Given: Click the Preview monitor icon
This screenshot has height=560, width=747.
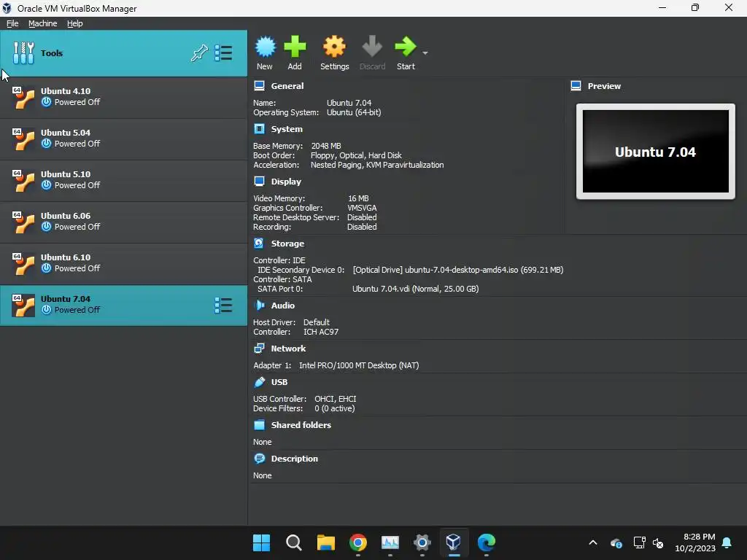Looking at the screenshot, I should (576, 86).
